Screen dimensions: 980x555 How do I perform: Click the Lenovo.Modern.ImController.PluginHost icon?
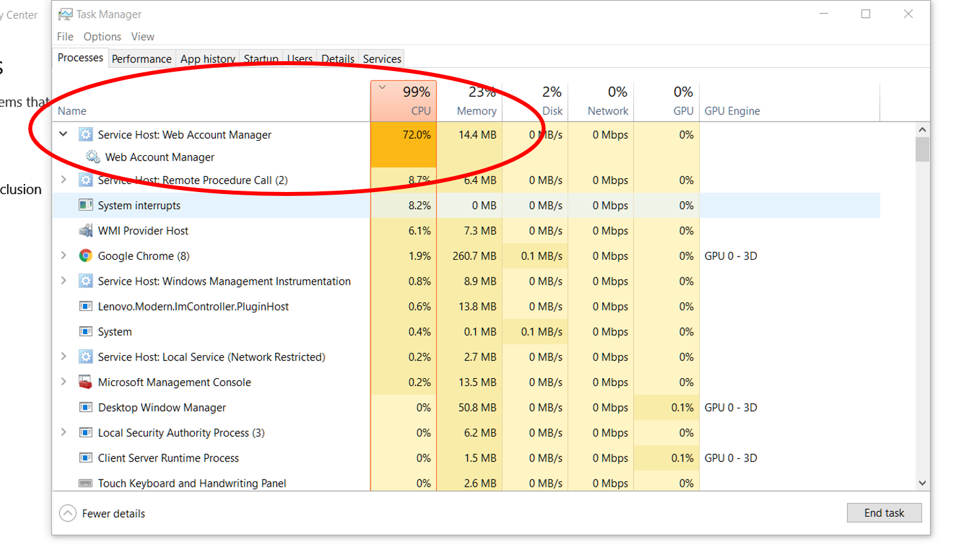coord(86,306)
